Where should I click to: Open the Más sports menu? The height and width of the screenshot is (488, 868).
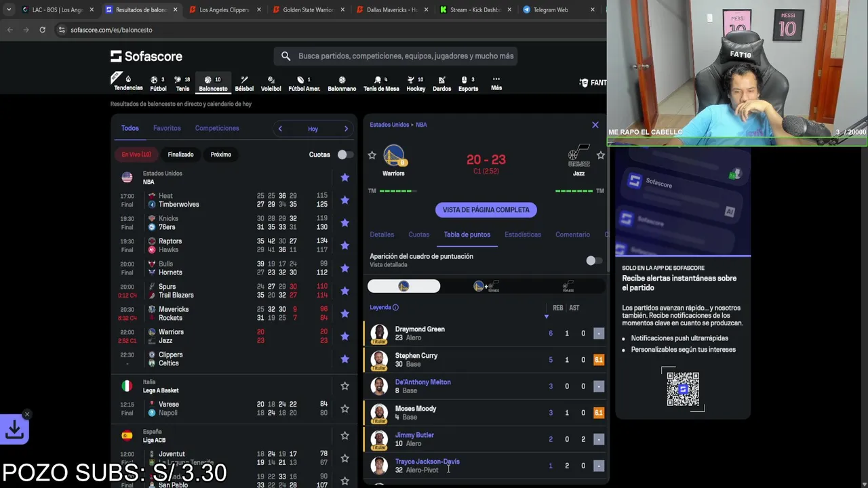496,83
